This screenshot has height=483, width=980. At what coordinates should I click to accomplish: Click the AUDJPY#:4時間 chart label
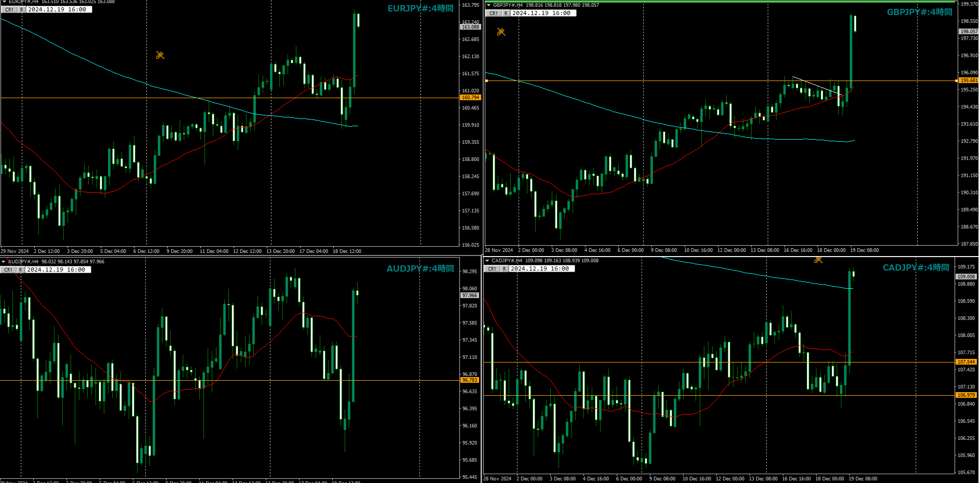tap(420, 269)
